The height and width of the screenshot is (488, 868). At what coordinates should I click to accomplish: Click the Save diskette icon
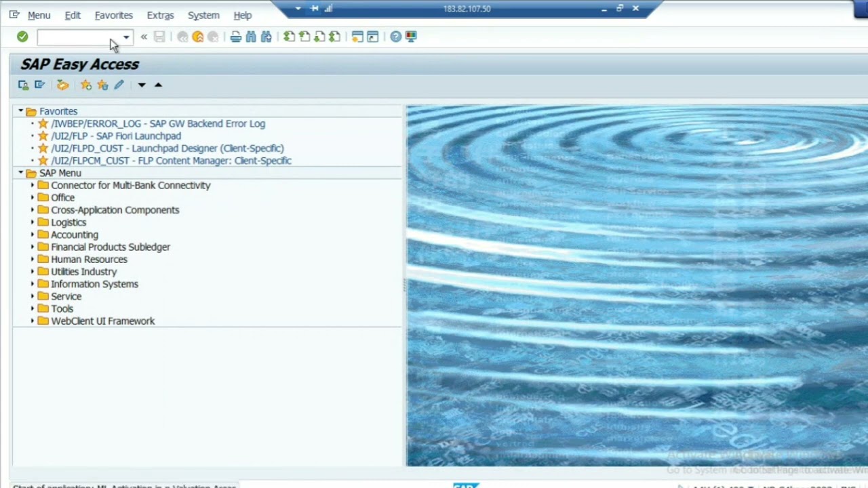click(159, 37)
